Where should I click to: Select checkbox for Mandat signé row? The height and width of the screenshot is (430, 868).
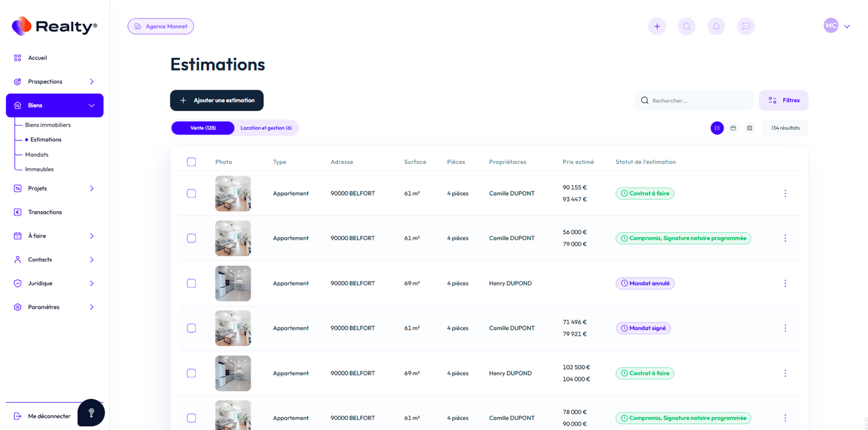click(192, 328)
